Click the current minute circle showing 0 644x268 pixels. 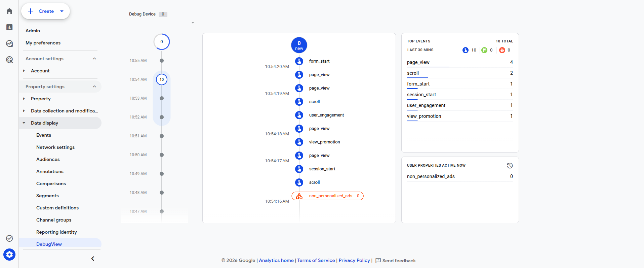point(162,42)
